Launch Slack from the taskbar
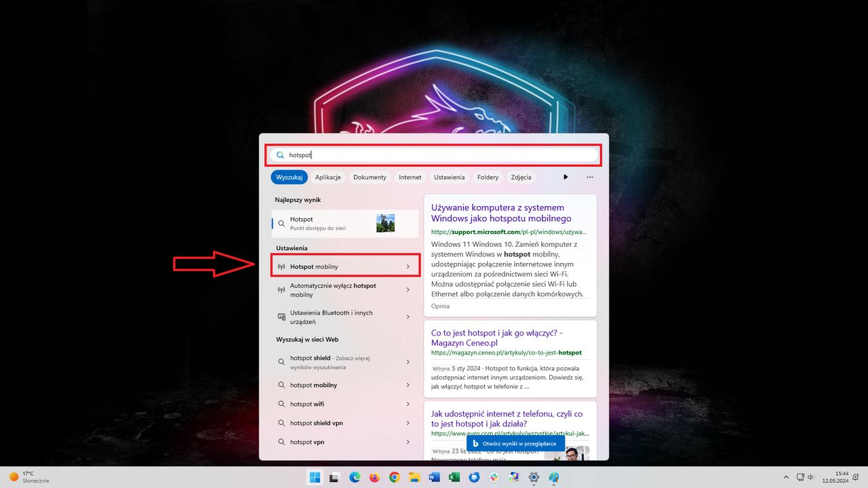This screenshot has height=488, width=868. click(x=494, y=477)
